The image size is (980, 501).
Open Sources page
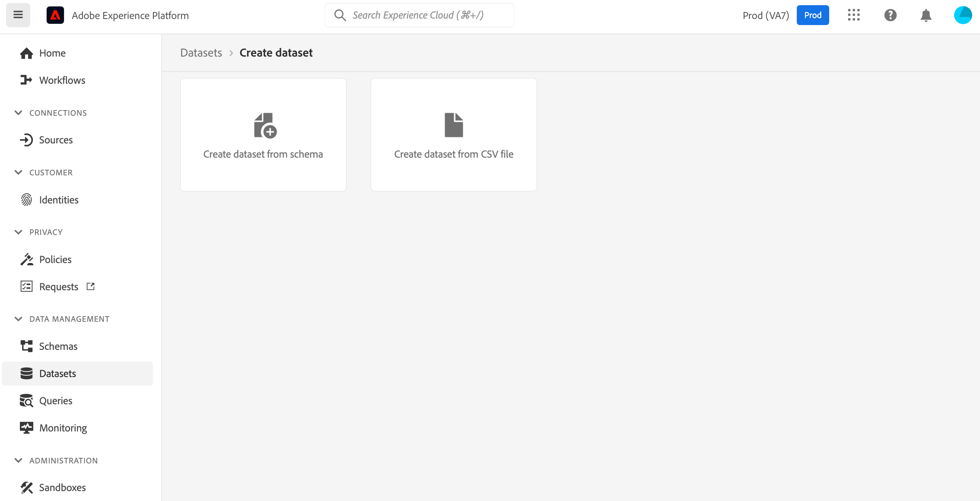point(56,140)
